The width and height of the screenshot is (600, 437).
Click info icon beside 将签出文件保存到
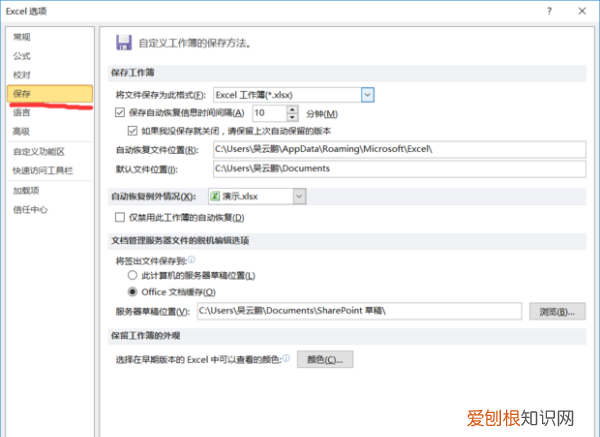click(x=191, y=260)
